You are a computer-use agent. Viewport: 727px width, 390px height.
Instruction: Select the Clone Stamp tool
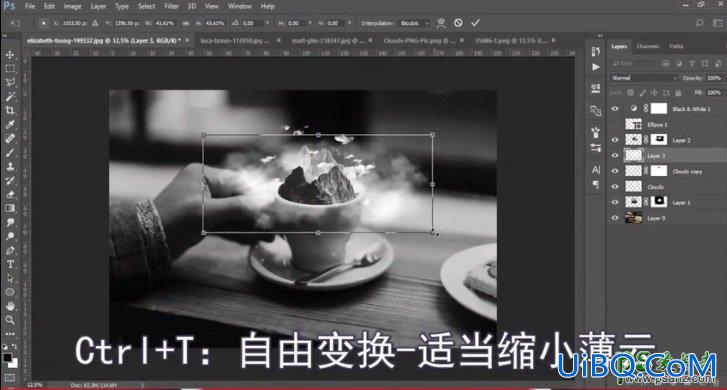point(10,166)
